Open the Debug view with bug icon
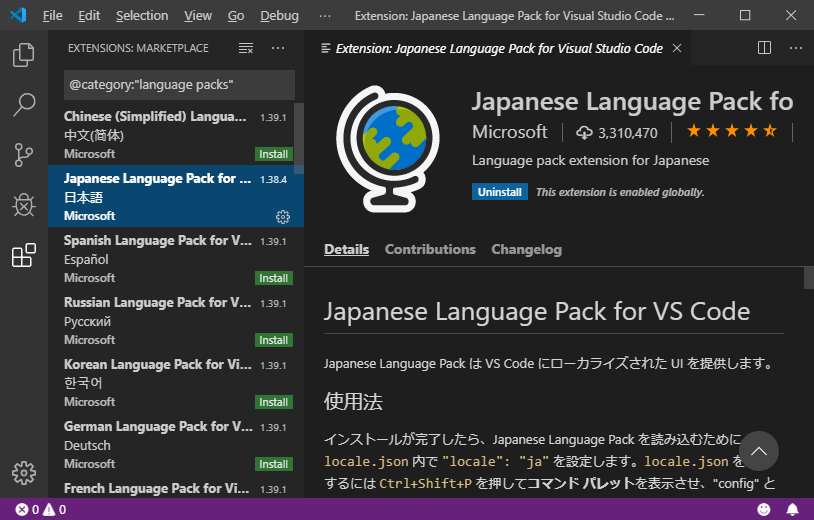Screen dimensions: 814x520 pyautogui.click(x=23, y=205)
